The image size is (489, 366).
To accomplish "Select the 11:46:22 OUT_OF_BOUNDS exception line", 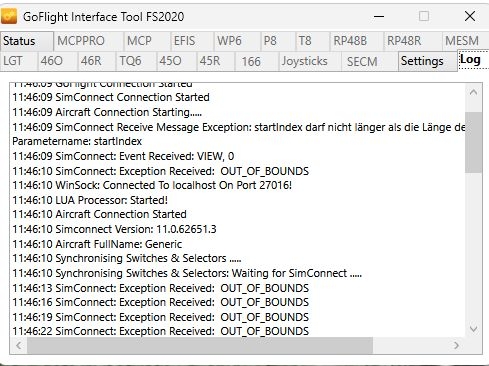I will (x=161, y=331).
